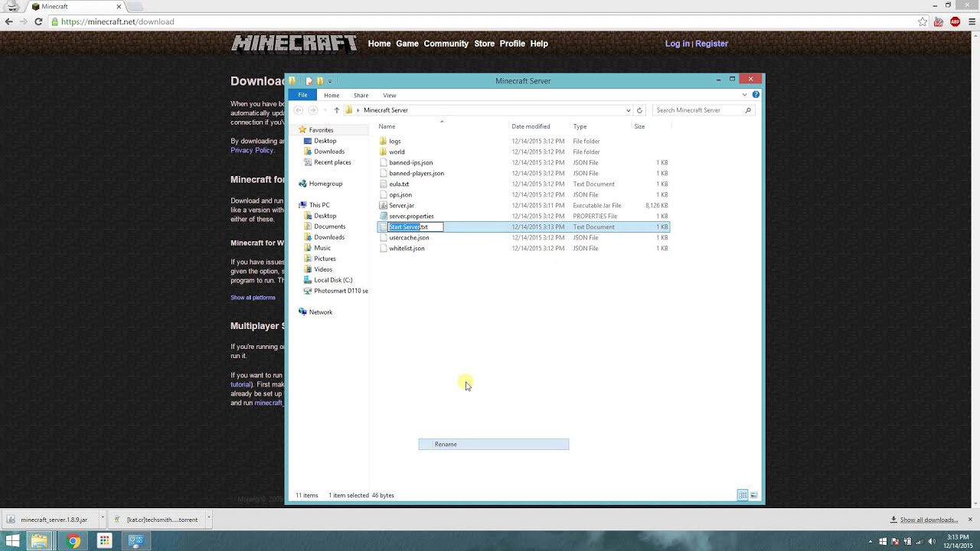Select the whitelist.json file

(x=407, y=248)
